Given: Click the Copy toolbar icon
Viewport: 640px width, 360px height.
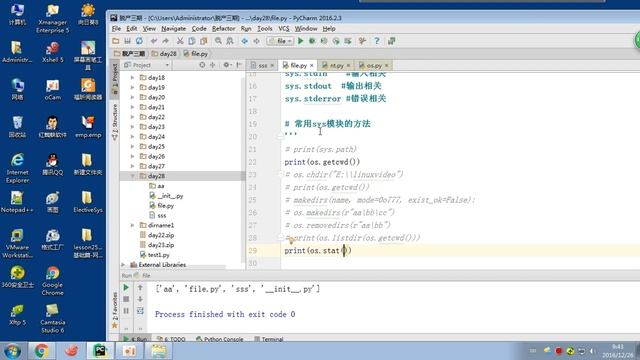Looking at the screenshot, I should tap(191, 41).
